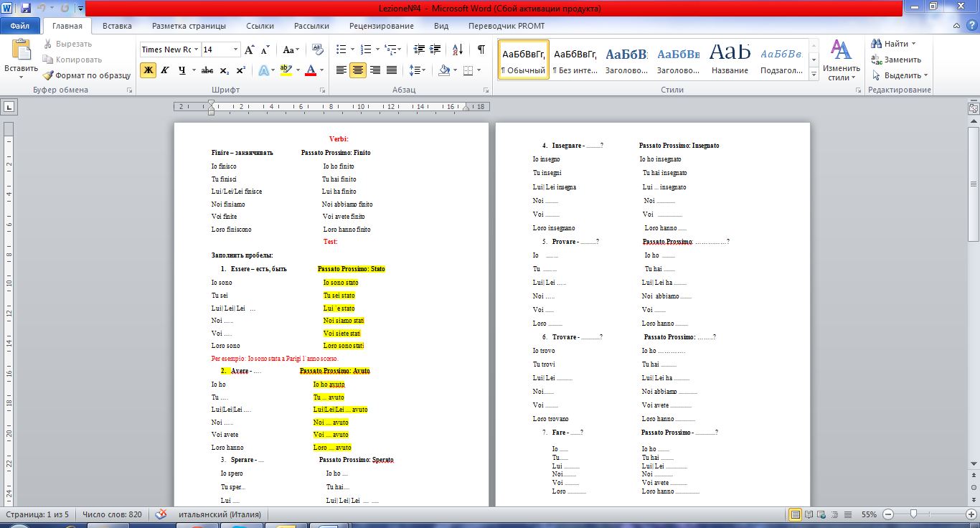Open the font name combo box

click(x=170, y=49)
